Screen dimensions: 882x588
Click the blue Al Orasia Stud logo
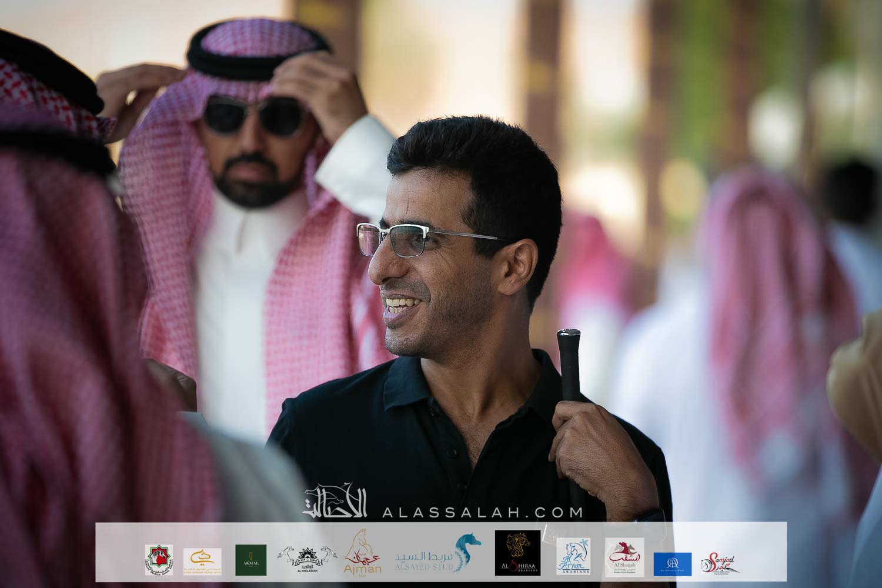click(672, 564)
